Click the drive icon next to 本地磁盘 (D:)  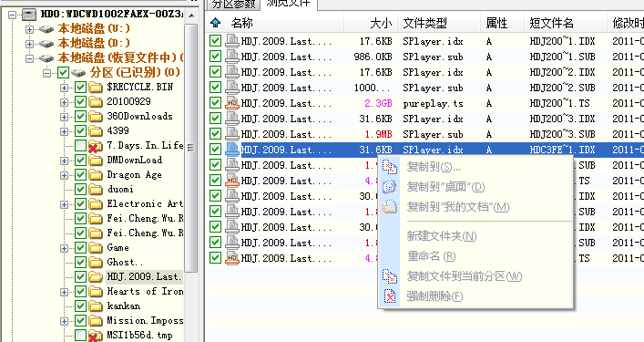[x=46, y=44]
